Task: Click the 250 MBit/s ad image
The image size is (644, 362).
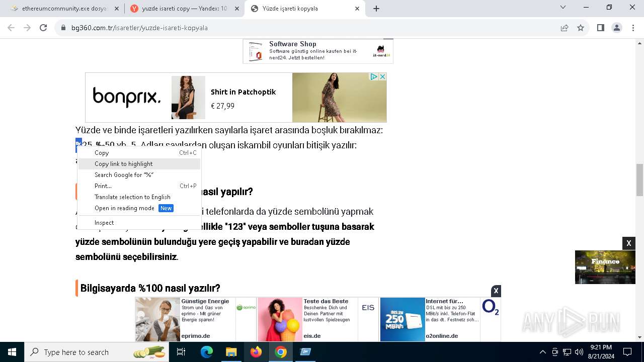Action: tap(403, 319)
